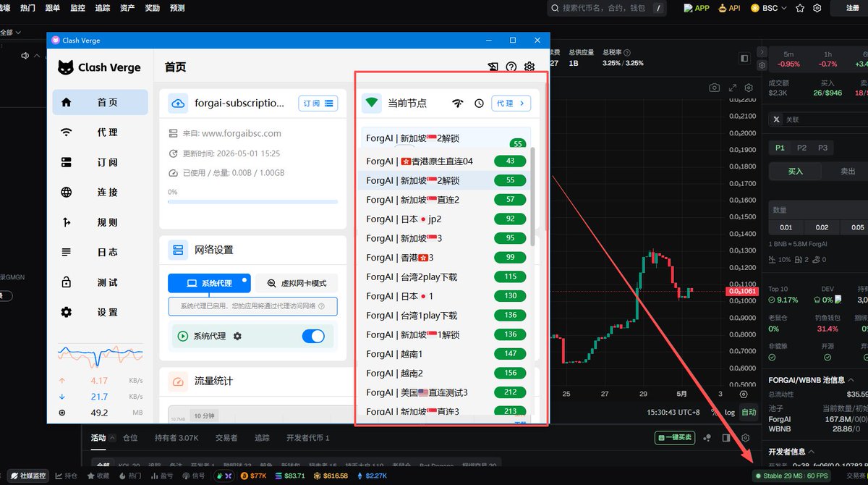868x485 pixels.
Task: Choose node ForgAI | 香港原生直连04
Action: [x=444, y=161]
